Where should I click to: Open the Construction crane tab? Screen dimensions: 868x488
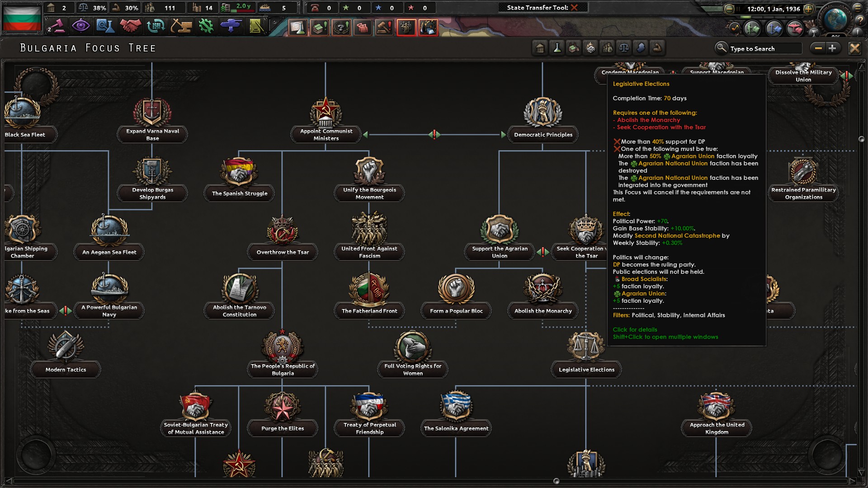click(181, 26)
